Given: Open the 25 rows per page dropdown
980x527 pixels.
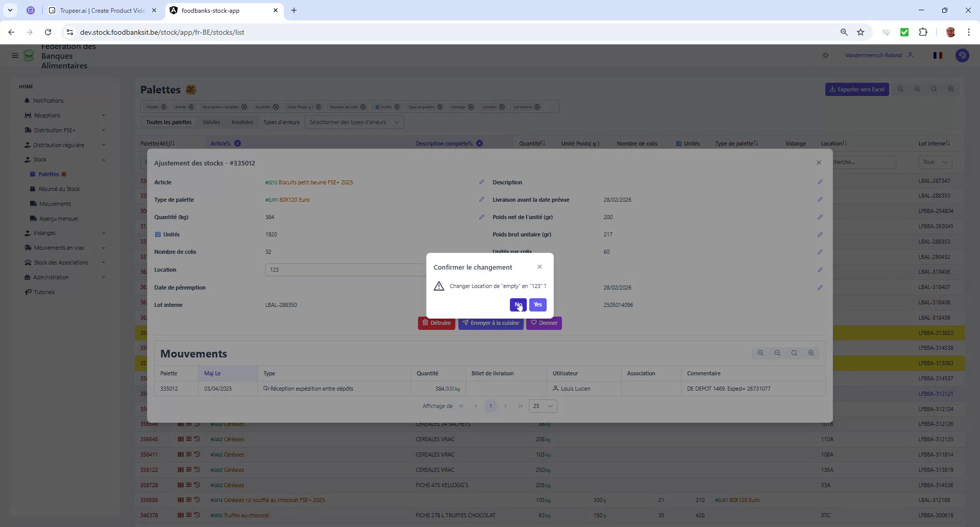Looking at the screenshot, I should click(x=542, y=406).
